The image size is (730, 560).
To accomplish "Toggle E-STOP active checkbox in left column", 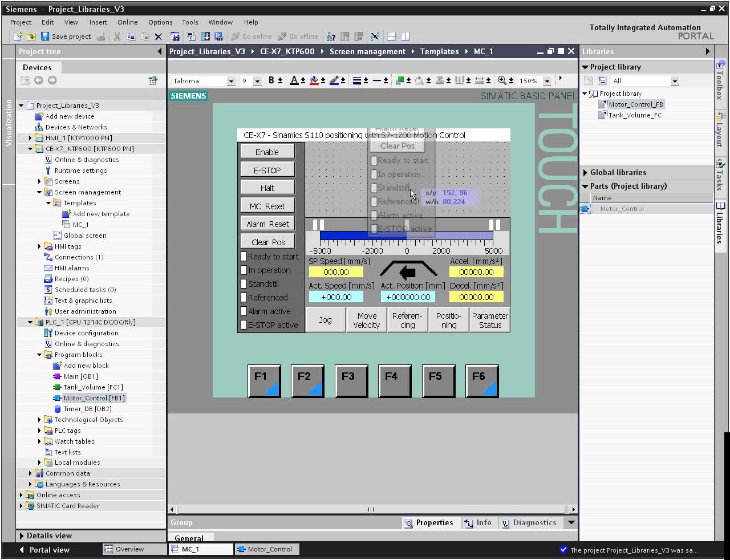I will coord(244,325).
